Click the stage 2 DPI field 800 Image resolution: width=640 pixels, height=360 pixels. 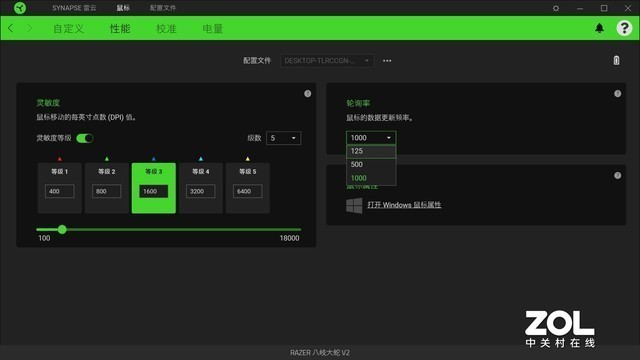pyautogui.click(x=107, y=191)
